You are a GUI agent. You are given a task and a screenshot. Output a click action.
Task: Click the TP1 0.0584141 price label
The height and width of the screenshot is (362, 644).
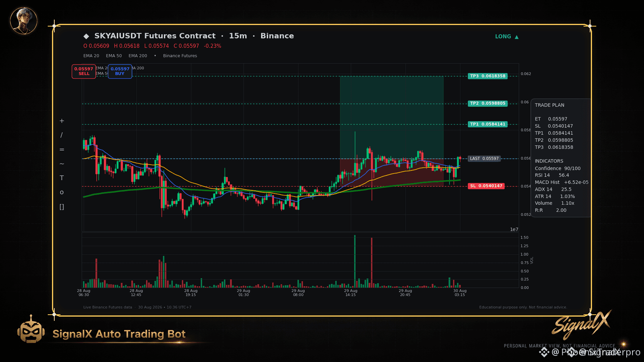[x=488, y=124]
